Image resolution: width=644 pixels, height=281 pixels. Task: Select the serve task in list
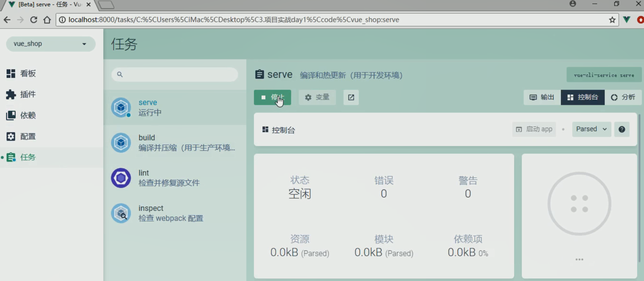[175, 108]
